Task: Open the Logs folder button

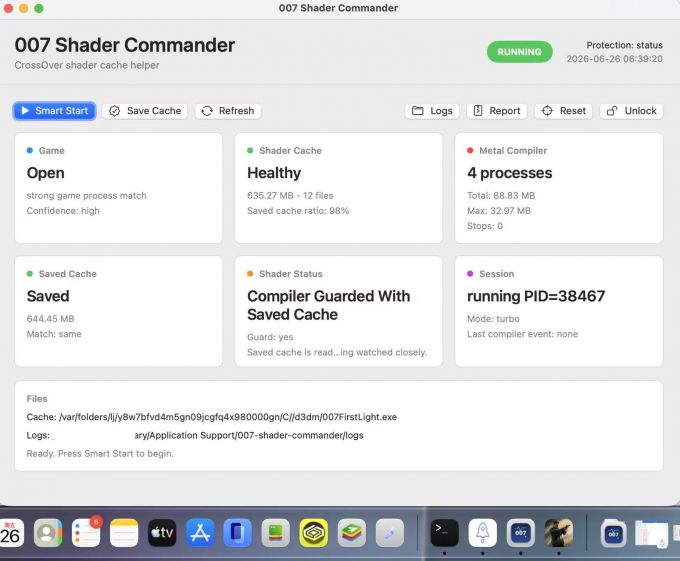Action: point(432,111)
